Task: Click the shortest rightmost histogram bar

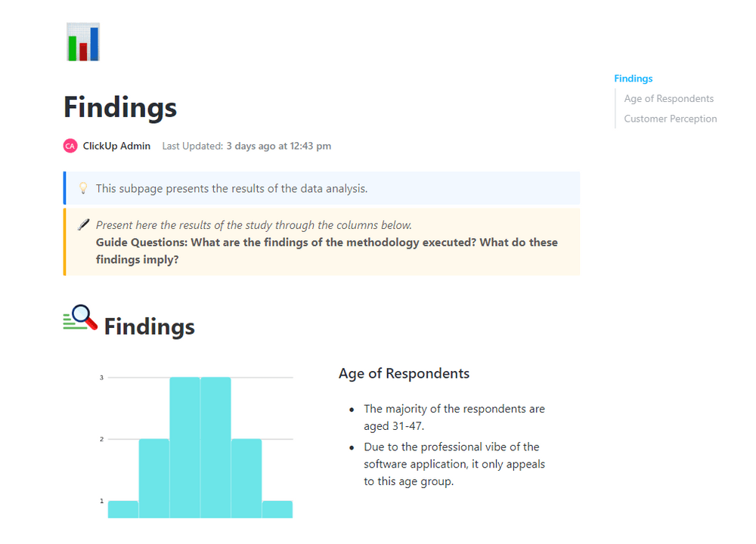Action: [x=277, y=509]
